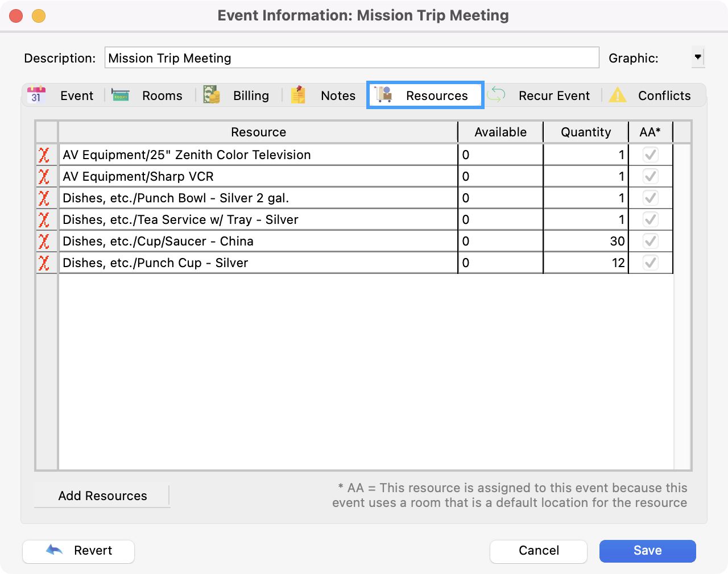
Task: Click the red X beside Punch Cup
Action: coord(44,263)
